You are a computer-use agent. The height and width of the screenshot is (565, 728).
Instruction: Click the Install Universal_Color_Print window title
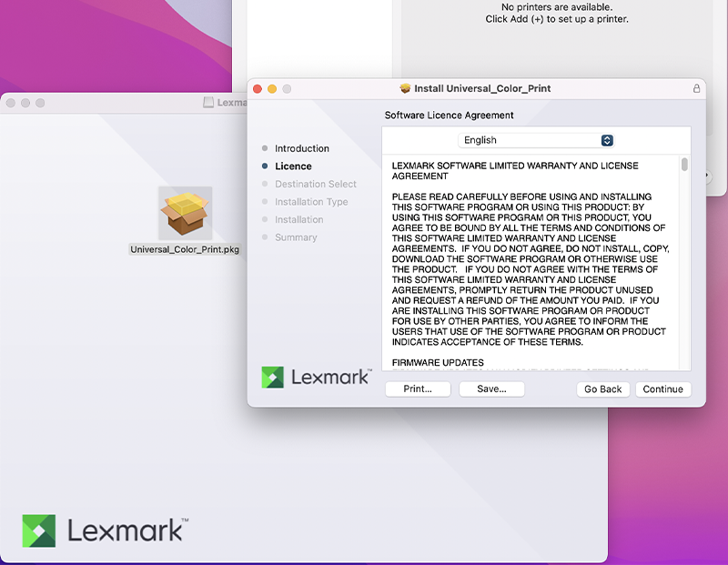482,88
